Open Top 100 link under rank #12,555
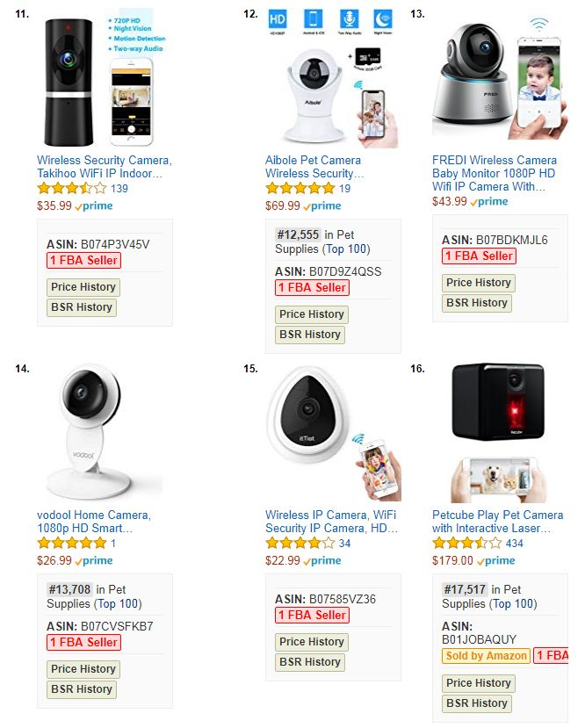This screenshot has width=585, height=728. [346, 249]
